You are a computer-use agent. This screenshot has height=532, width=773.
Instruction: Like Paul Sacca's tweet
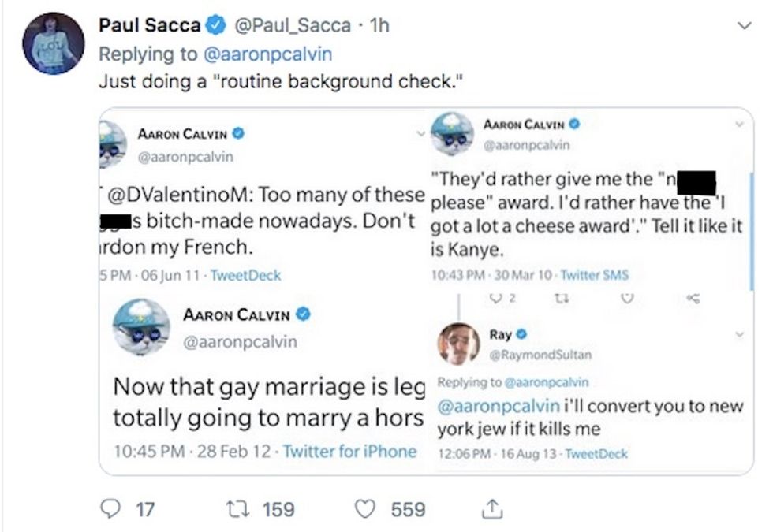click(364, 510)
